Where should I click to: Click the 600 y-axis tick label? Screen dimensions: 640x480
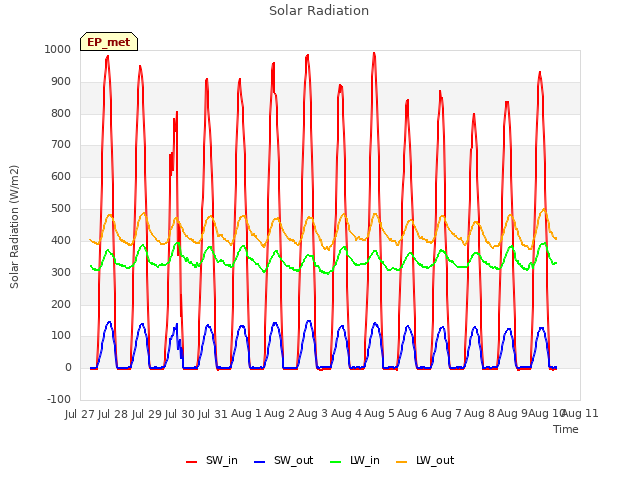coord(61,176)
